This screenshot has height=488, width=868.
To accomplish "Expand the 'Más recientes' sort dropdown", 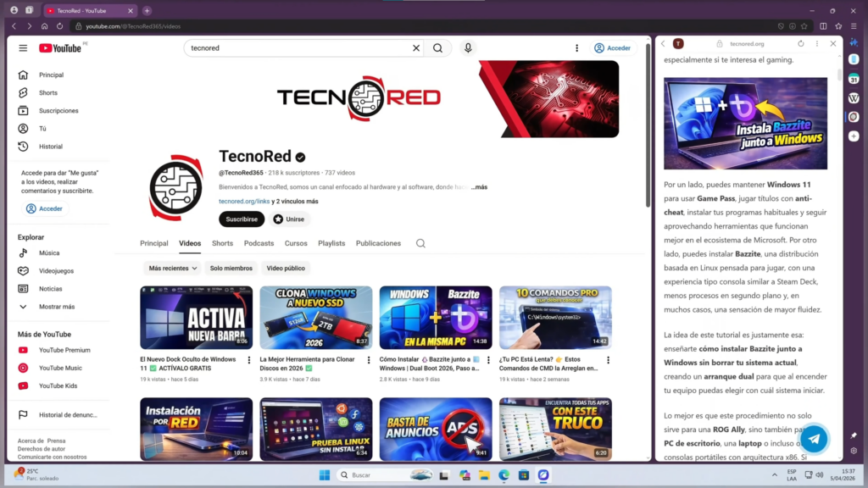I will [173, 268].
